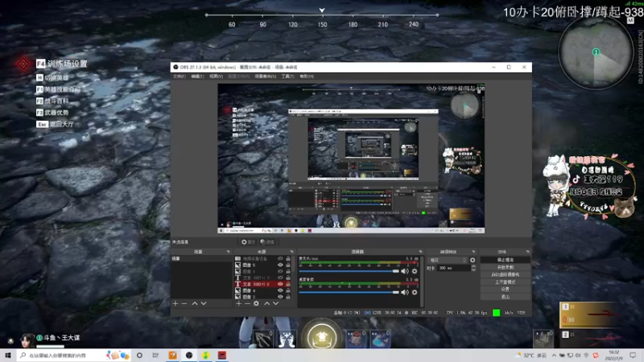Add a new scene with the plus icon
Viewport: 644px width, 362px height.
pos(175,303)
